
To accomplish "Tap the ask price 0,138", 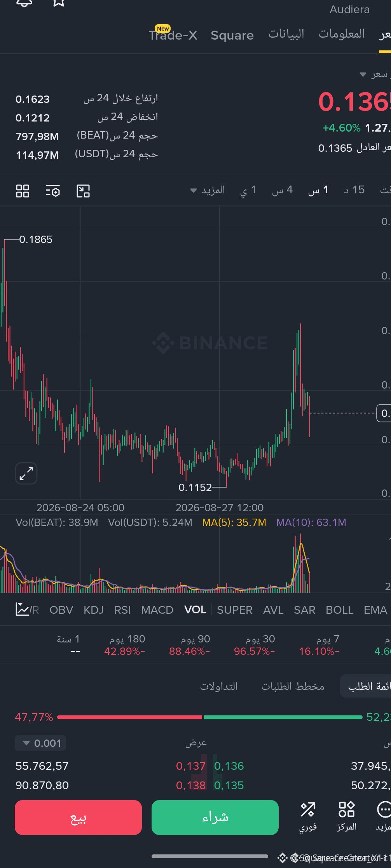I will point(190,785).
